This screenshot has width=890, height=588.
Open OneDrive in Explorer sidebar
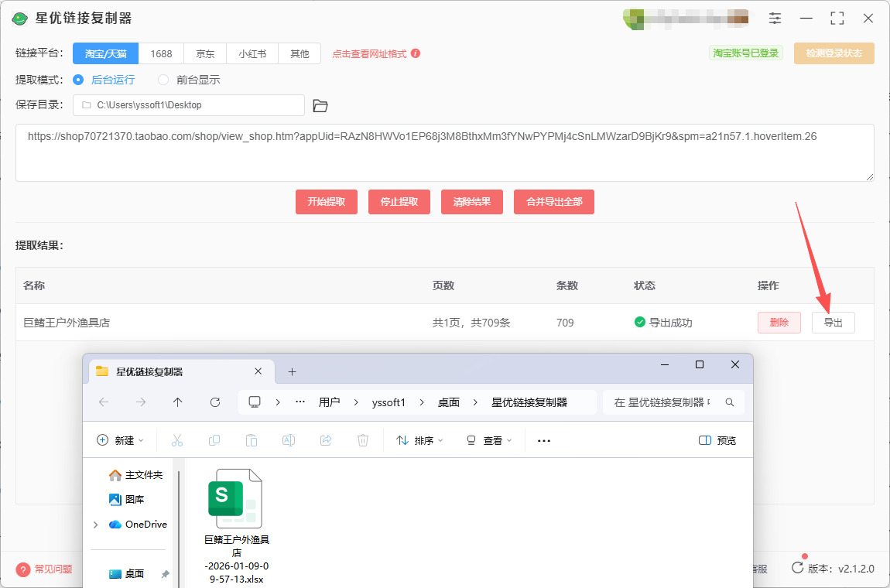[x=139, y=525]
